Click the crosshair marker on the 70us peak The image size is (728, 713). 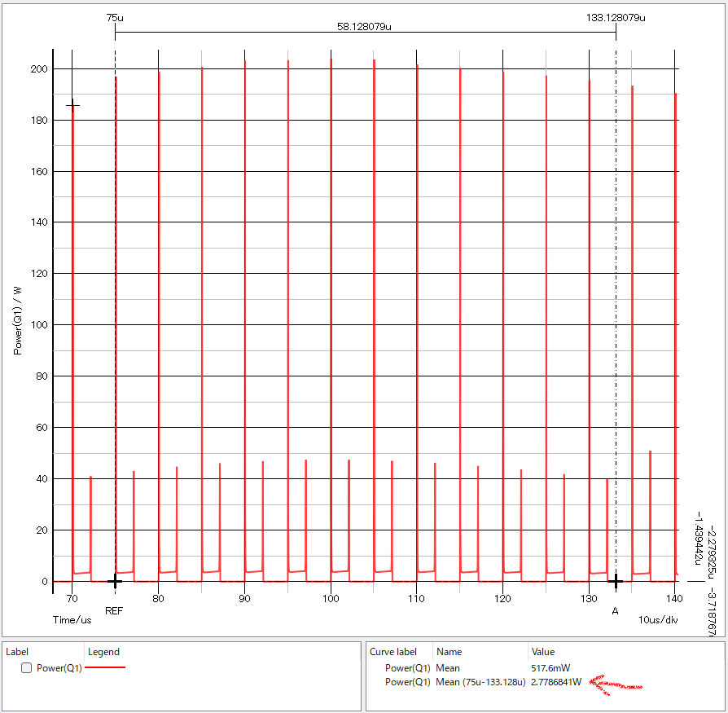click(x=72, y=105)
